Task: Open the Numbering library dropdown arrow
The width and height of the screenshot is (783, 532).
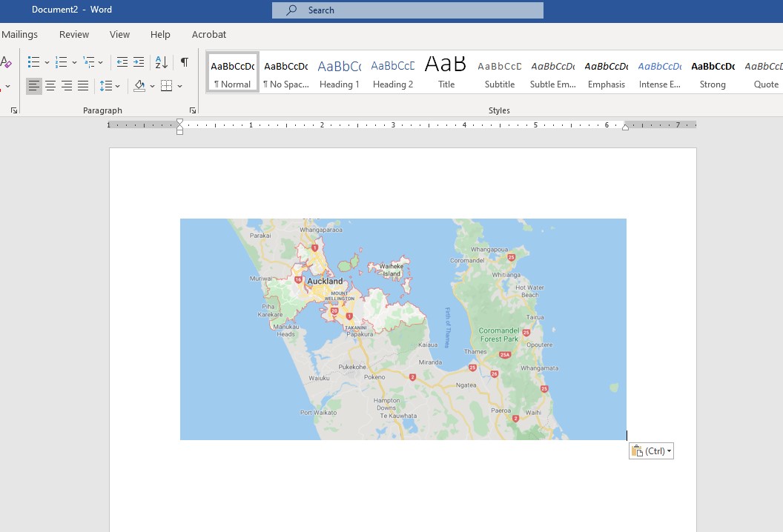Action: (x=74, y=62)
